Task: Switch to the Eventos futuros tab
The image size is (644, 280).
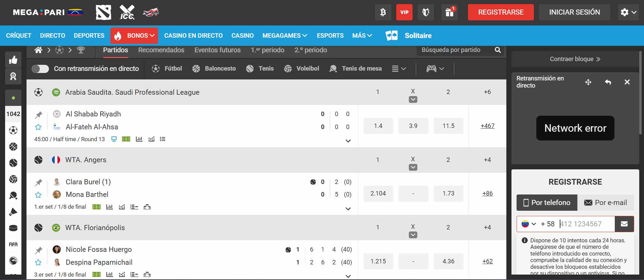Action: tap(217, 50)
